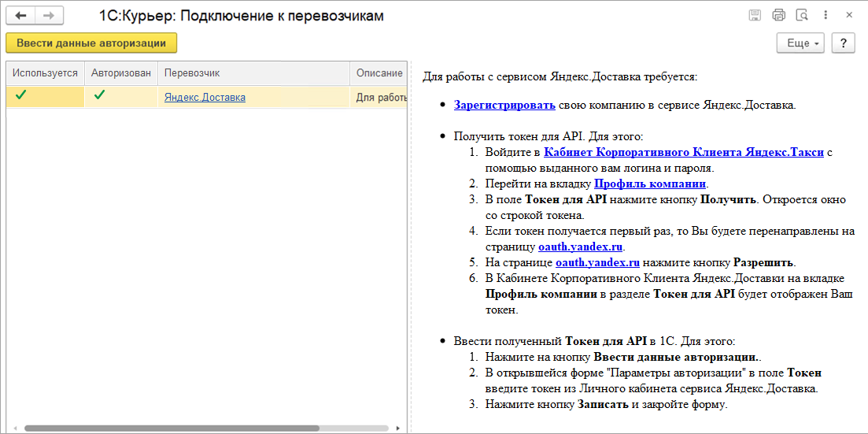Open print preview magnifier icon
868x434 pixels.
tap(803, 16)
